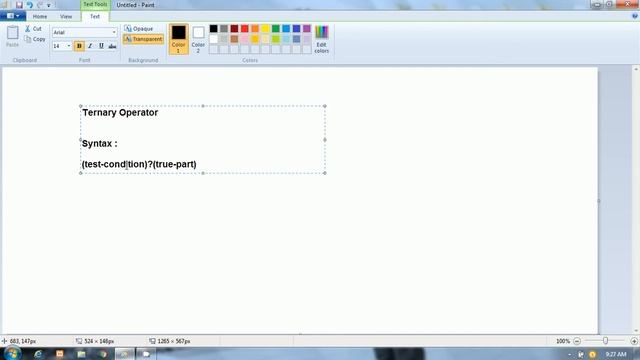This screenshot has height=360, width=640.
Task: Click the vertical scrollbar up arrow
Action: point(636,69)
